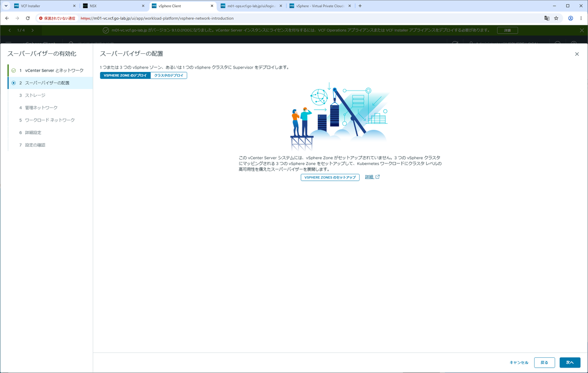Click the browser forward arrow

(x=17, y=18)
